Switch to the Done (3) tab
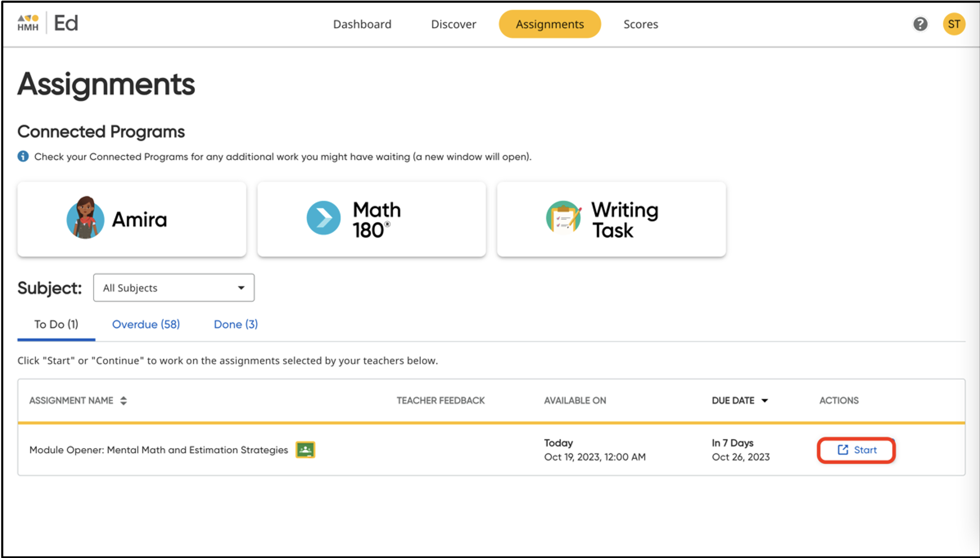 pyautogui.click(x=236, y=325)
